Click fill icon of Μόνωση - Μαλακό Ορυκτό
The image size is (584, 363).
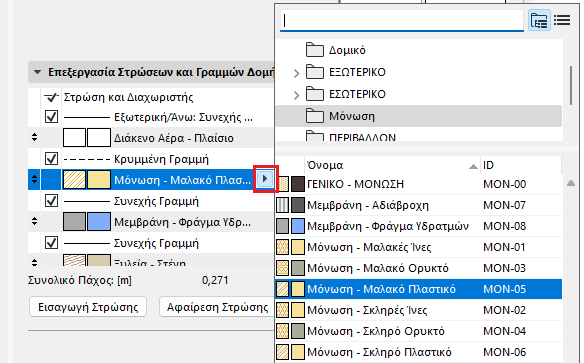point(283,268)
